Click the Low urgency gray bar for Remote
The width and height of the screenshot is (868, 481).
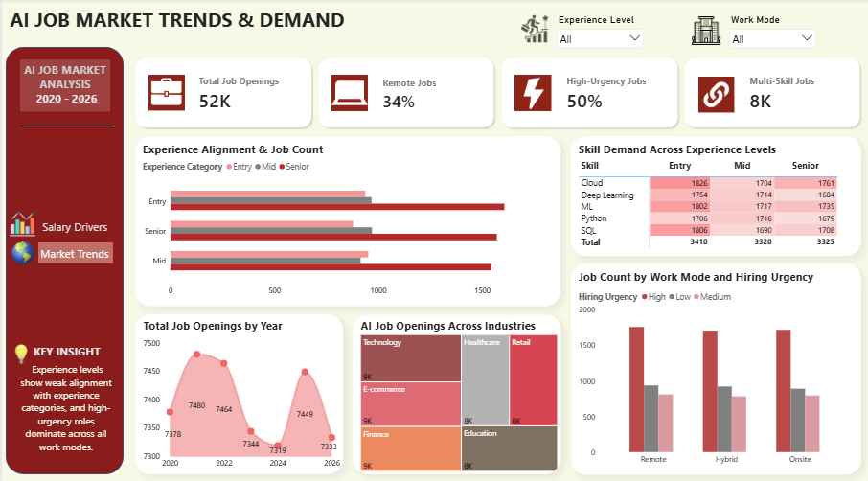pos(651,419)
